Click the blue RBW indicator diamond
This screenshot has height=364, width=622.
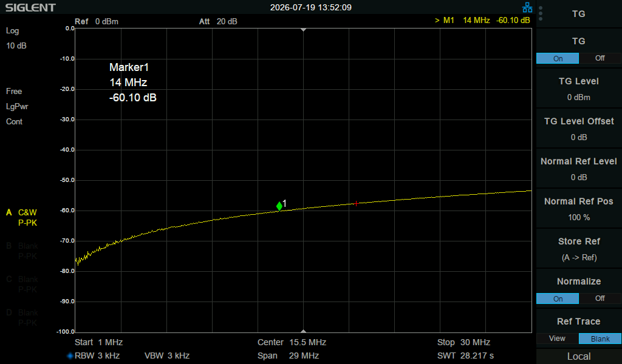point(70,356)
